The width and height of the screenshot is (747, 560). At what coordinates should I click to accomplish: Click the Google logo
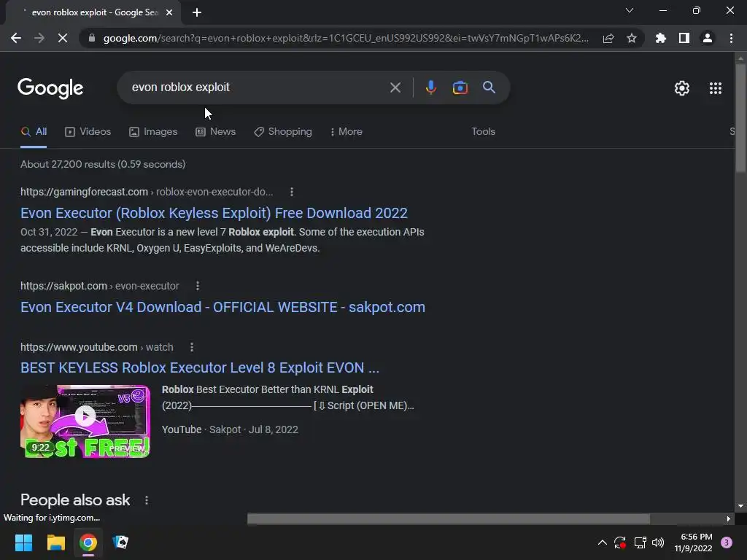click(50, 88)
